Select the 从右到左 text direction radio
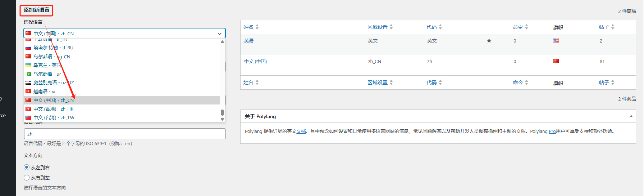Image resolution: width=644 pixels, height=196 pixels. (27, 178)
